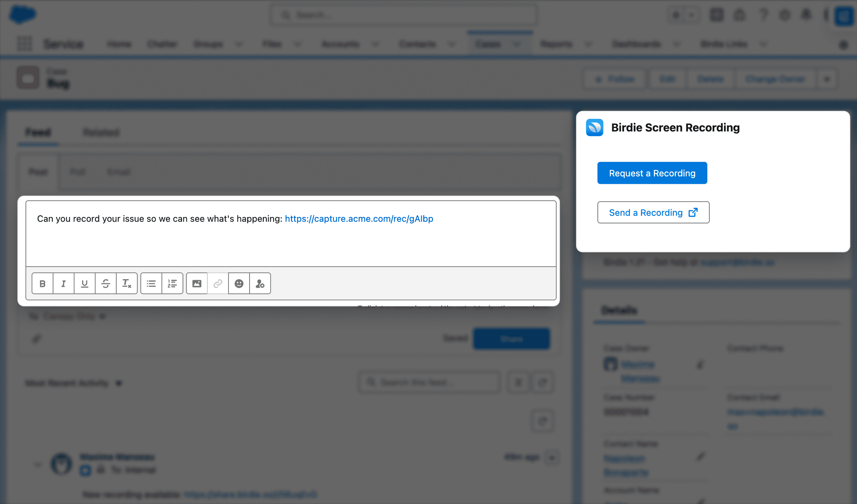Switch to the Feed tab

pos(38,132)
